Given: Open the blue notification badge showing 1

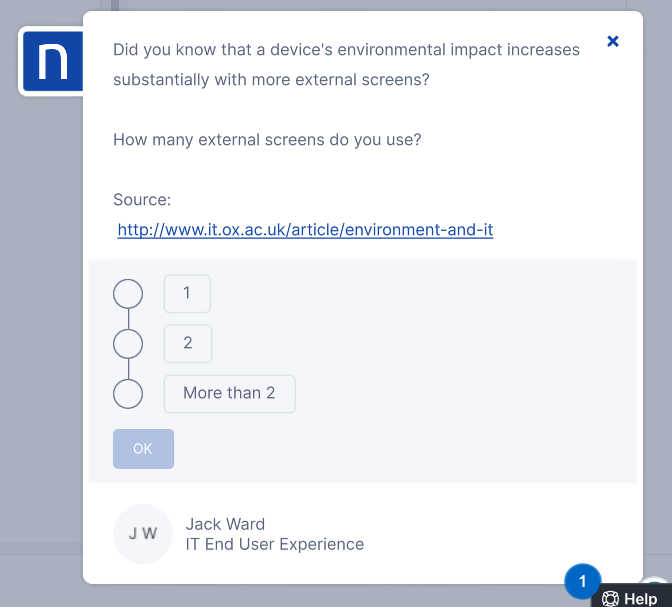Looking at the screenshot, I should (583, 580).
